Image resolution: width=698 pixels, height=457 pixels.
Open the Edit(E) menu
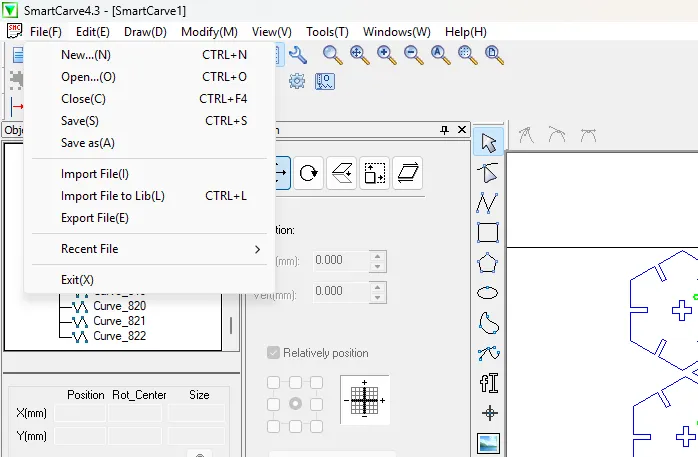tap(93, 32)
